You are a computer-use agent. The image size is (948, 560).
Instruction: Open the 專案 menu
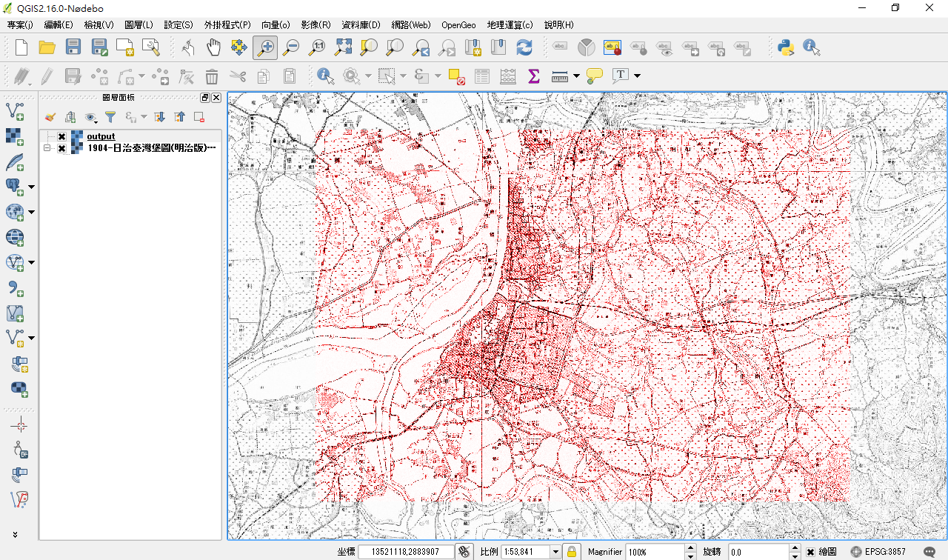click(x=20, y=24)
